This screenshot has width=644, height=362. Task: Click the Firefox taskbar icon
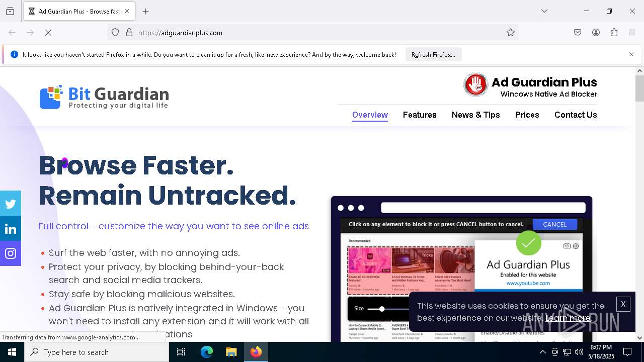[256, 352]
